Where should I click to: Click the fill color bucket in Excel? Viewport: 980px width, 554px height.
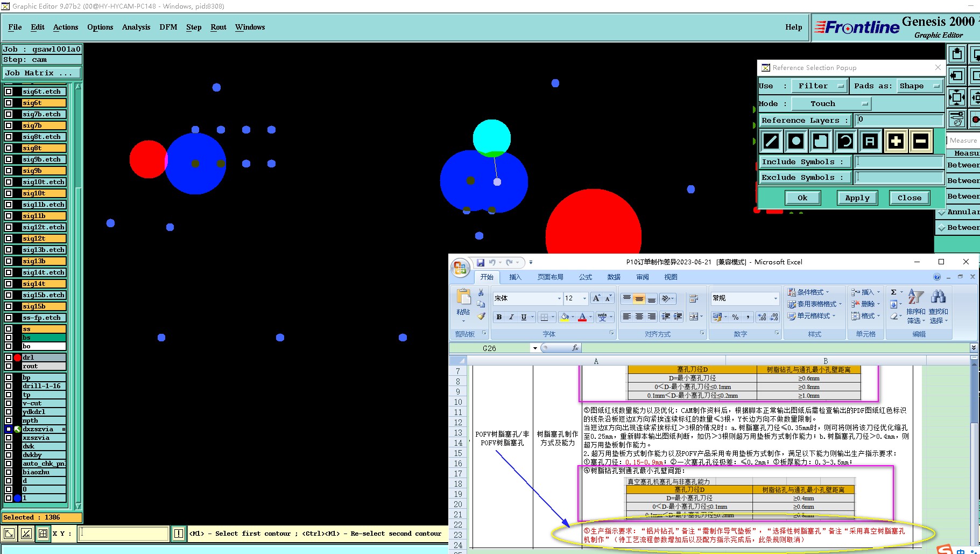click(564, 317)
